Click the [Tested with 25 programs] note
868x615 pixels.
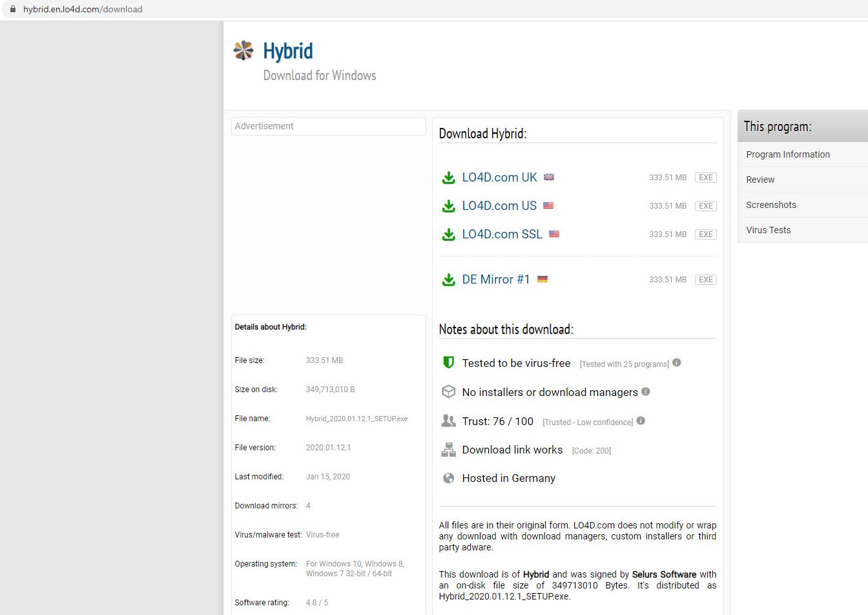click(625, 364)
